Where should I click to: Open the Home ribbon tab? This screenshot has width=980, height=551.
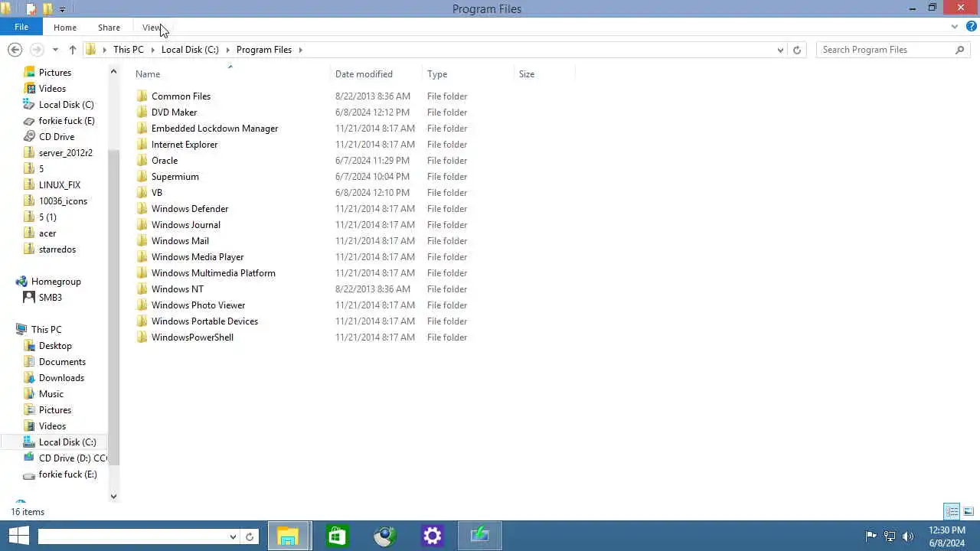65,28
